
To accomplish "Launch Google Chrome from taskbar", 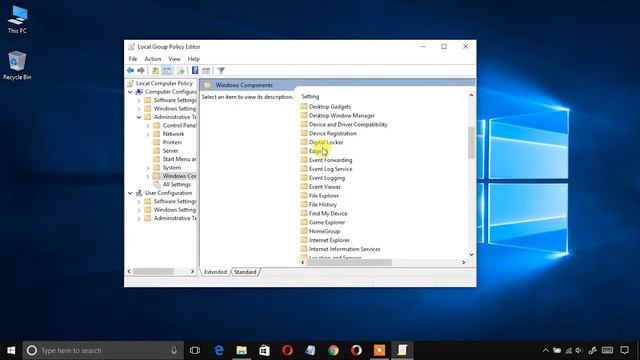I will [333, 350].
